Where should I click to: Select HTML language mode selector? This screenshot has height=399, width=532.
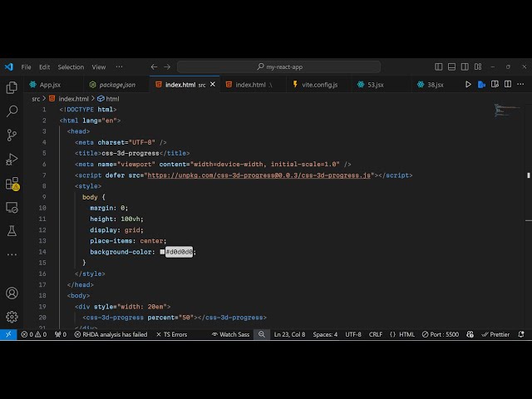point(403,334)
